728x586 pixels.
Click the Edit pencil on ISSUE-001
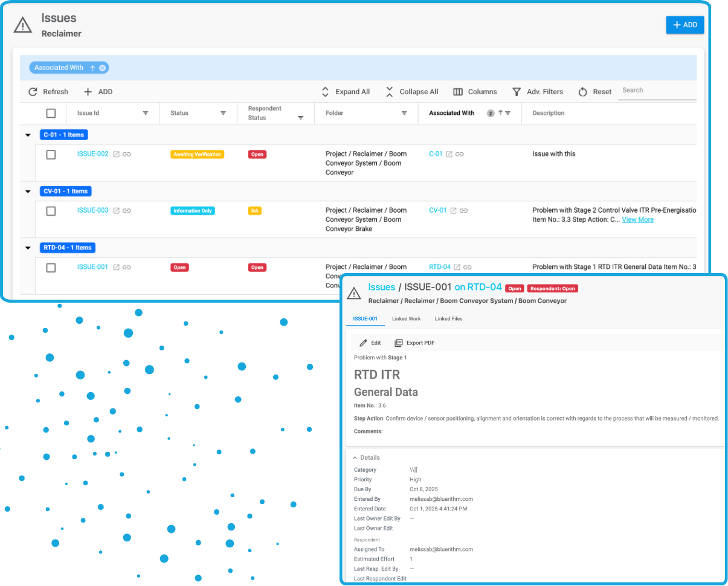(x=363, y=343)
